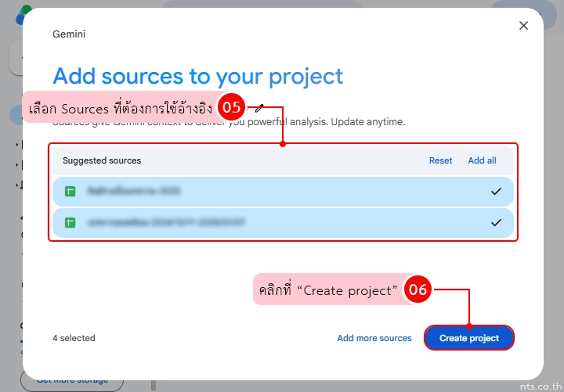Open Add more sources
The height and width of the screenshot is (392, 564).
click(x=374, y=338)
